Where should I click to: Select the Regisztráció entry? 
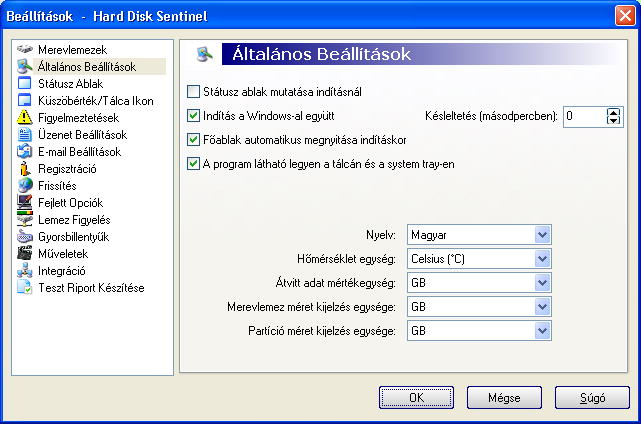[67, 169]
